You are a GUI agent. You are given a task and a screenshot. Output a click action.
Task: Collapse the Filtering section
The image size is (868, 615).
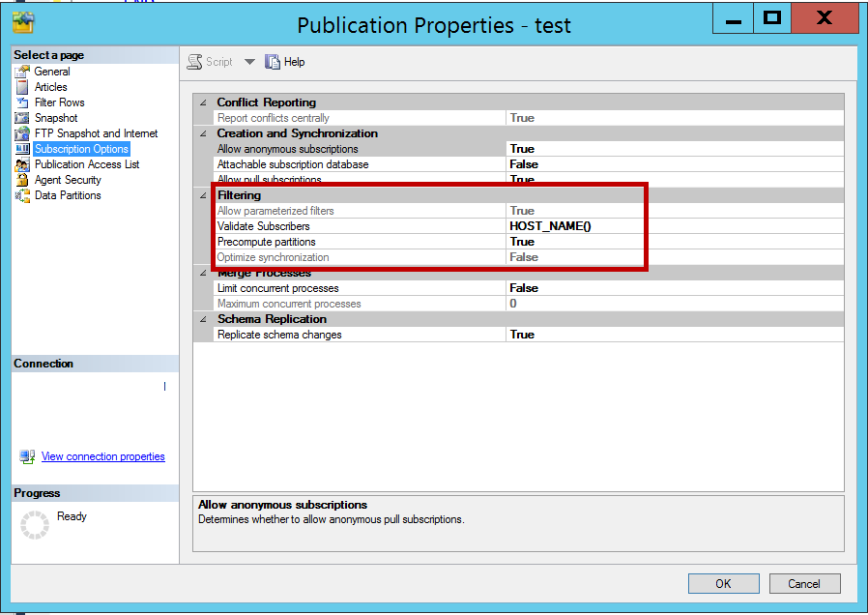[203, 195]
